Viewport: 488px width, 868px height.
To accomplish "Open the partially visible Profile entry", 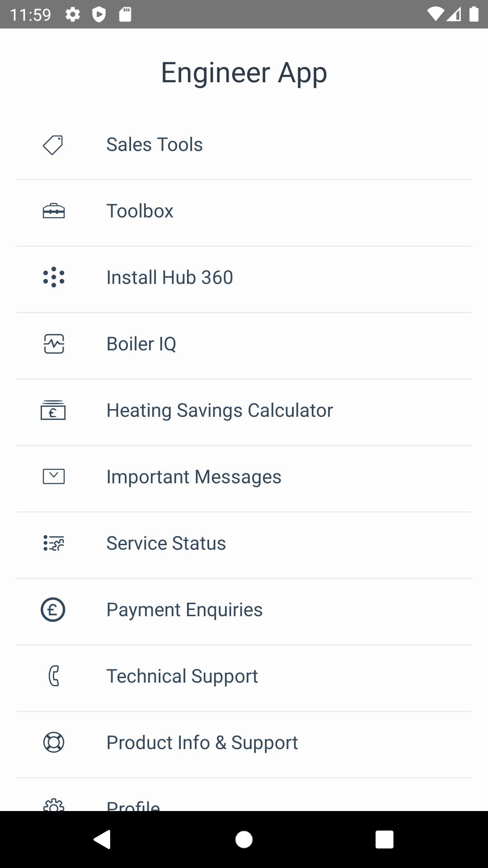I will [x=244, y=795].
